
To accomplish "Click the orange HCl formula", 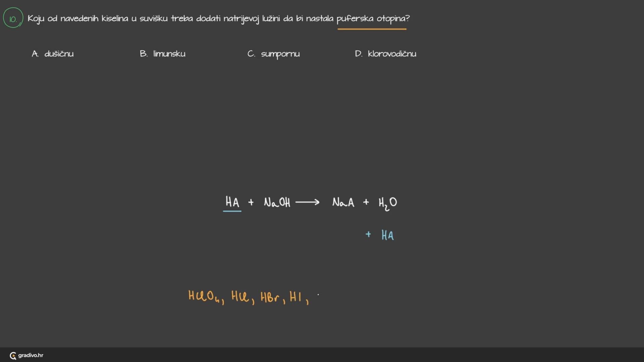I will pyautogui.click(x=240, y=296).
